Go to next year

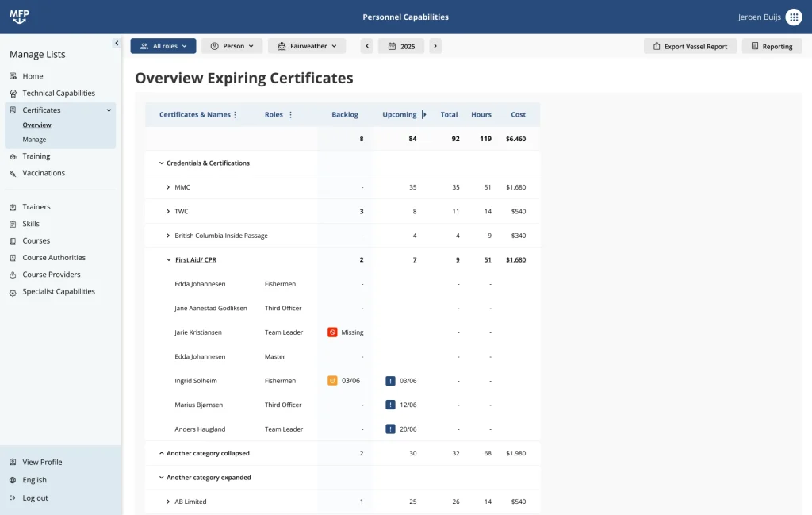click(x=435, y=46)
